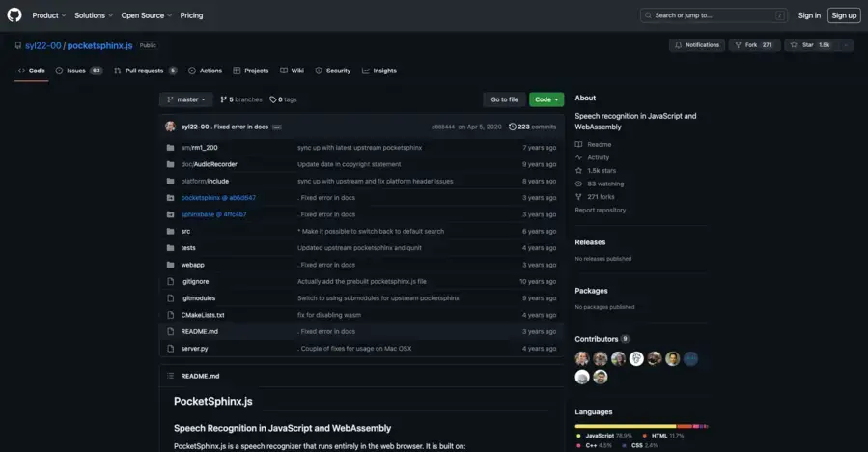Open the README.md file in the list
The image size is (868, 452).
click(199, 332)
